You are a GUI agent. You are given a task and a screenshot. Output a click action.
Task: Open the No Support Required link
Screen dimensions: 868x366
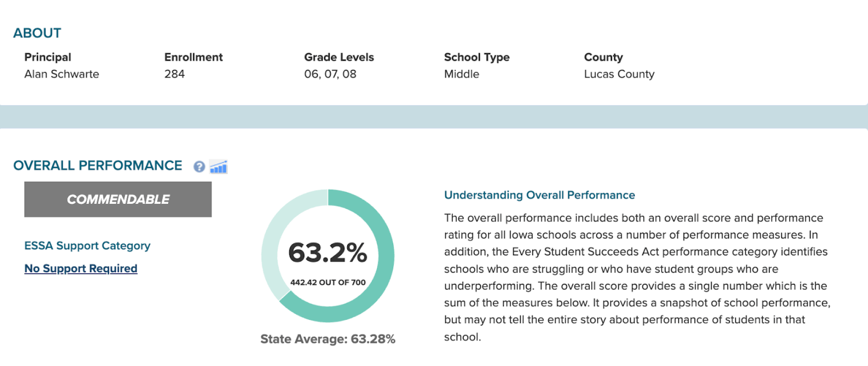(80, 268)
